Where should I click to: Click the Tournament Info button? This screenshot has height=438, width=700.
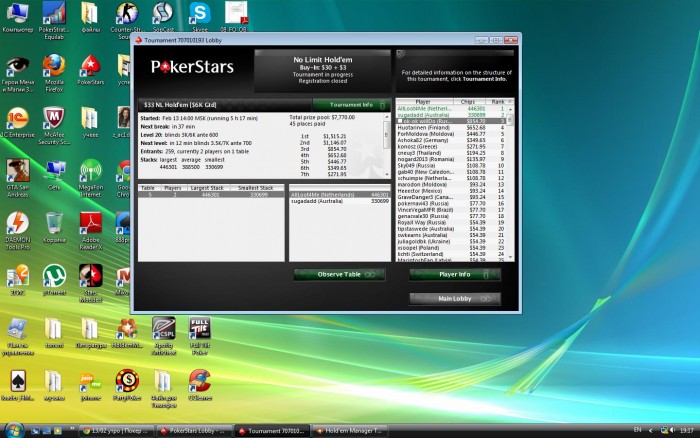[352, 105]
